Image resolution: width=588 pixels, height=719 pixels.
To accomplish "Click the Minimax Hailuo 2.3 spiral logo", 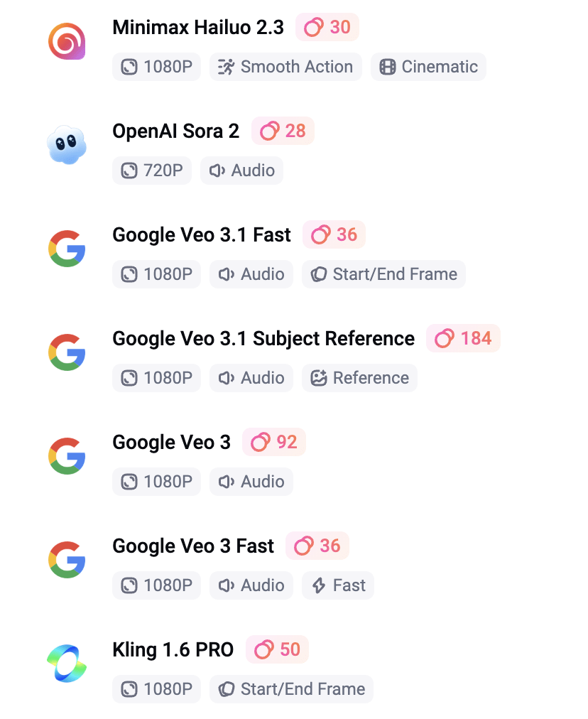I will [x=67, y=41].
